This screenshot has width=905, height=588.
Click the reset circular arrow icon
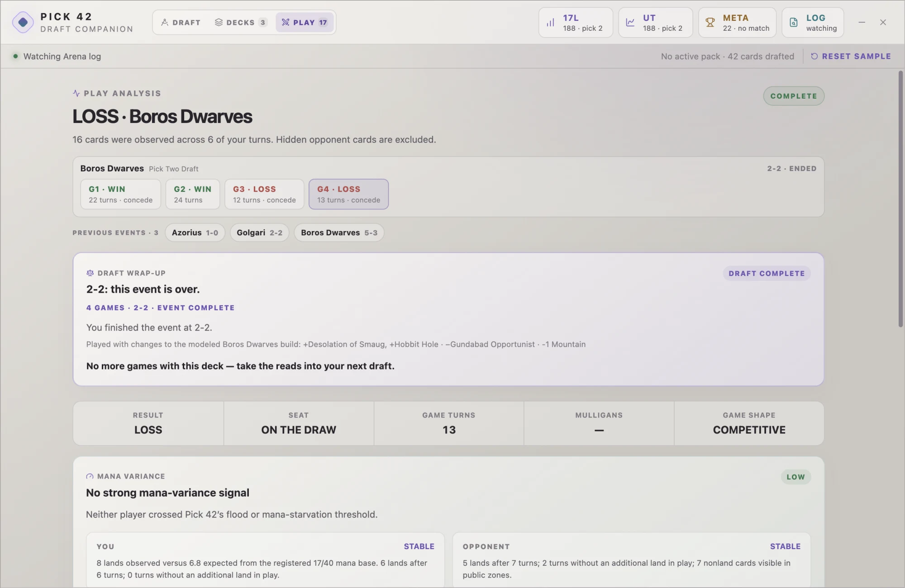(x=814, y=56)
